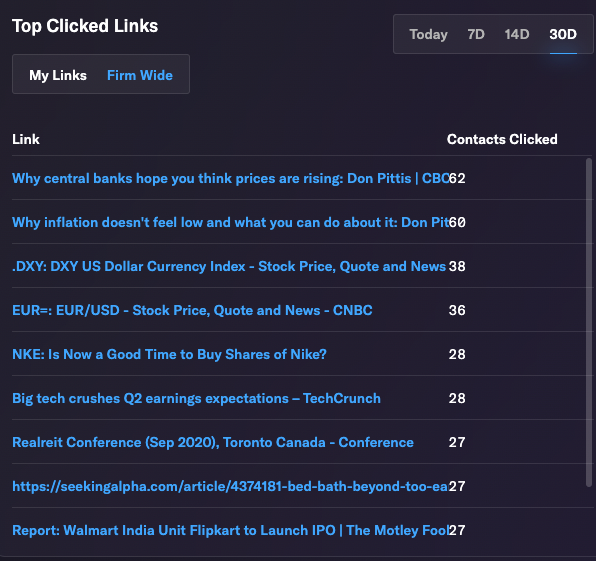Select the 14D time range tab
The image size is (596, 561).
coord(517,34)
